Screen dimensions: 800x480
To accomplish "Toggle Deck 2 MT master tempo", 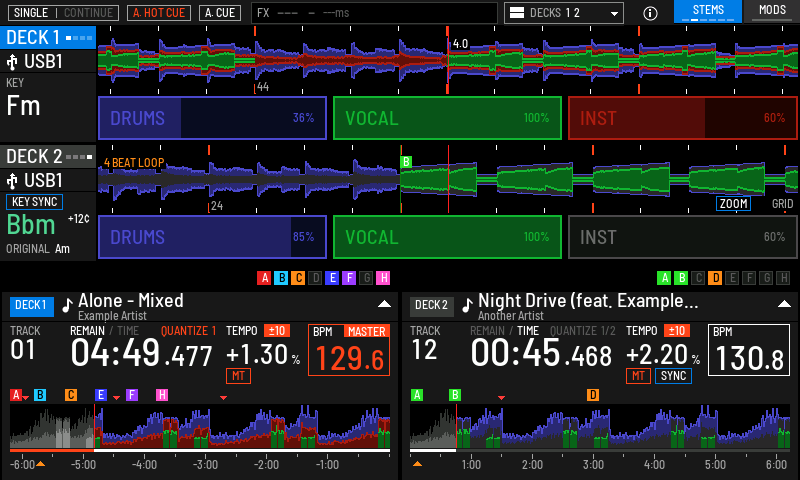I will [x=638, y=376].
